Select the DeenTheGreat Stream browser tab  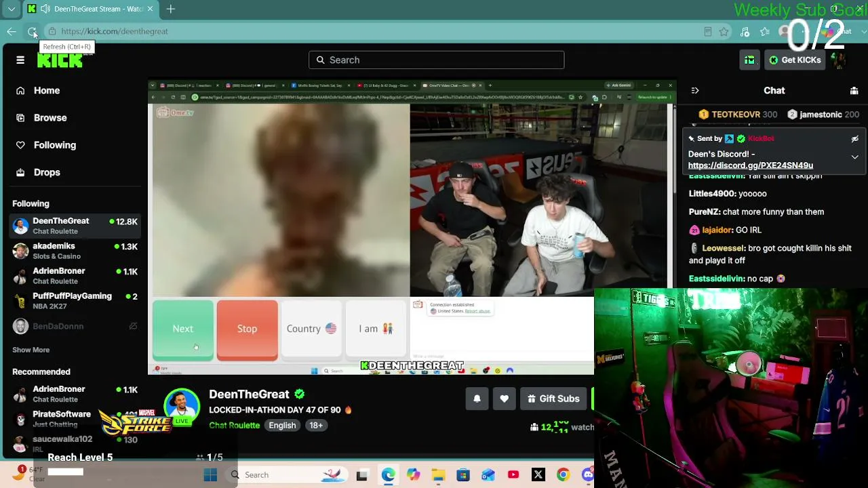click(x=91, y=9)
